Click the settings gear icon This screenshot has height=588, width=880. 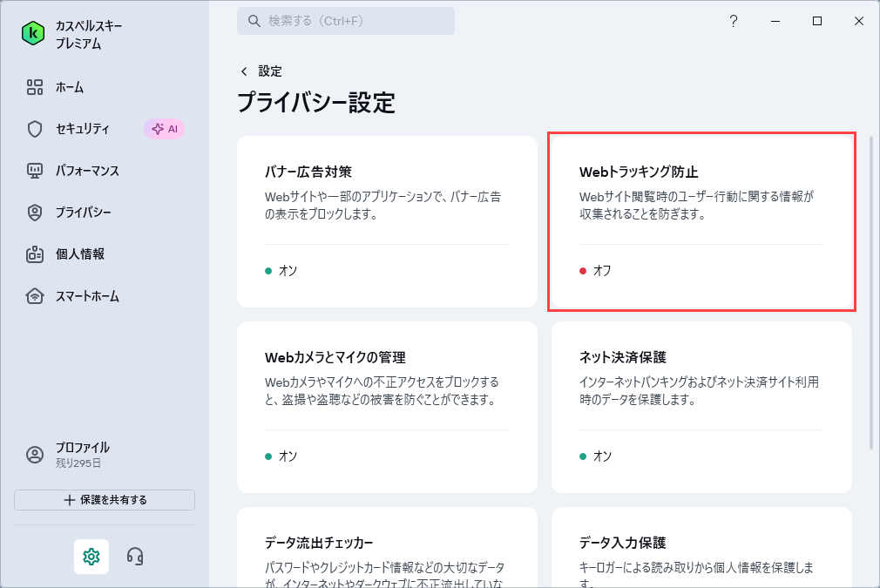(91, 557)
